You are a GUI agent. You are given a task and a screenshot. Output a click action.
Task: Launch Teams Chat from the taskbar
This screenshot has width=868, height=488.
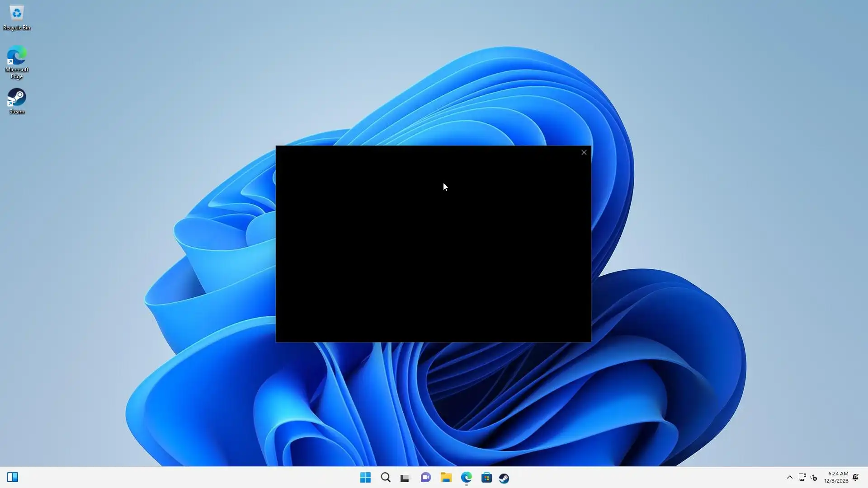[425, 478]
